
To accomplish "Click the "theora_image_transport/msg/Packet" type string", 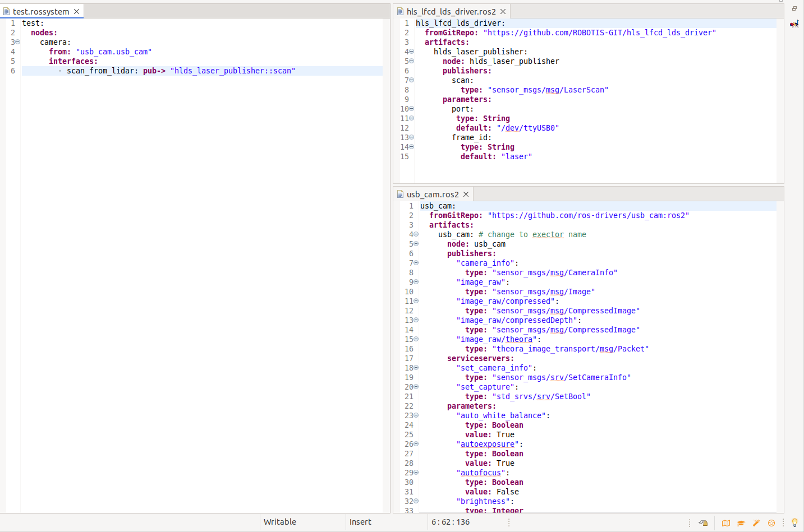I will pyautogui.click(x=571, y=349).
